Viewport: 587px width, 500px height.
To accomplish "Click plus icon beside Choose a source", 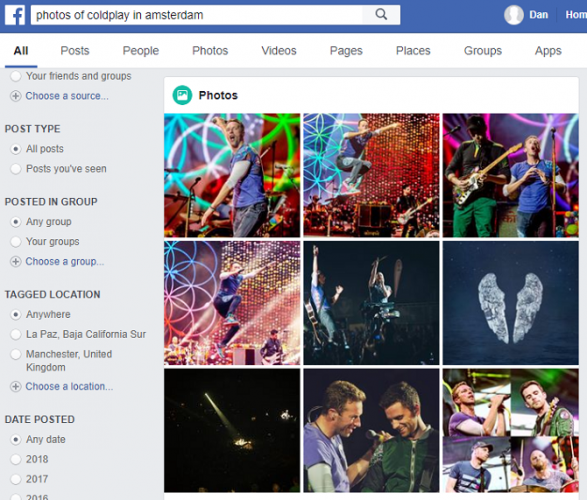I will click(x=15, y=96).
